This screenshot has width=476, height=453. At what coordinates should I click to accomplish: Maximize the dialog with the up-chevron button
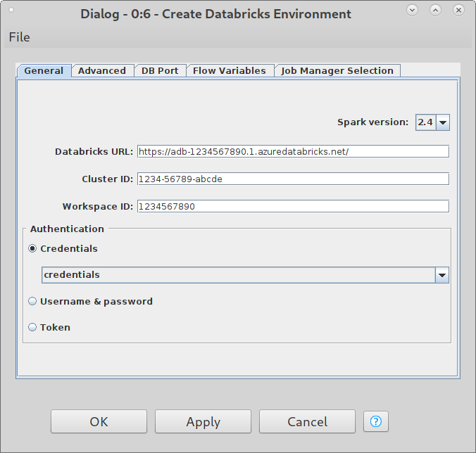[x=435, y=11]
